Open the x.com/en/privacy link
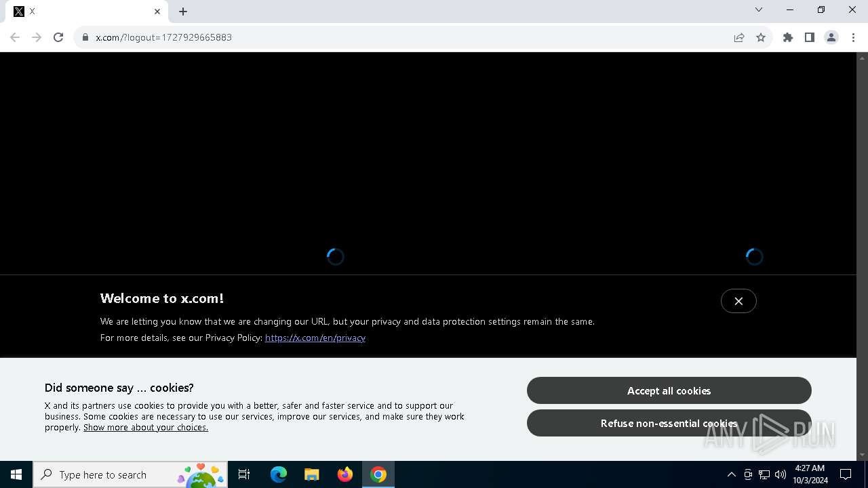Viewport: 868px width, 488px height. (315, 338)
